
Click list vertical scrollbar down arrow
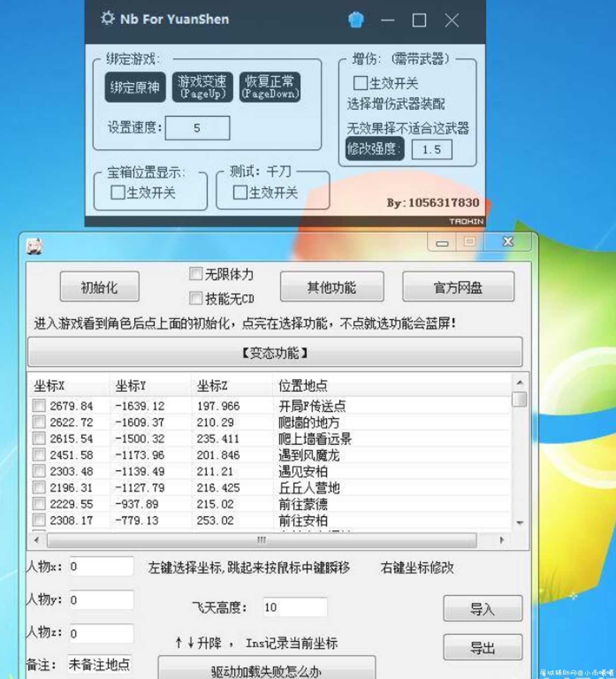520,523
